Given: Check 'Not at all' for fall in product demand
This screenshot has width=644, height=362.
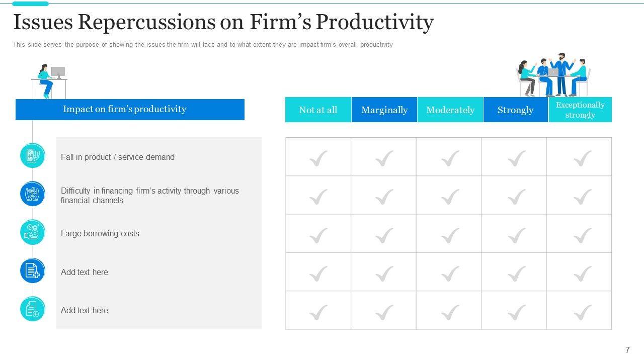Looking at the screenshot, I should 318,158.
